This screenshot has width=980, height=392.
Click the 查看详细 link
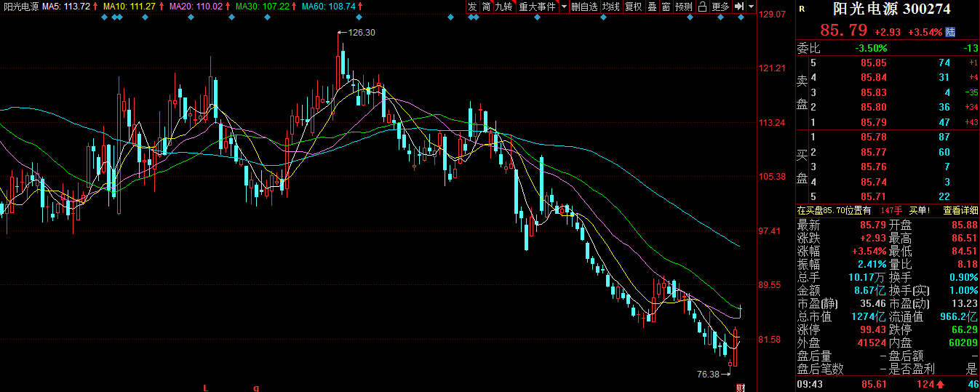click(x=960, y=210)
